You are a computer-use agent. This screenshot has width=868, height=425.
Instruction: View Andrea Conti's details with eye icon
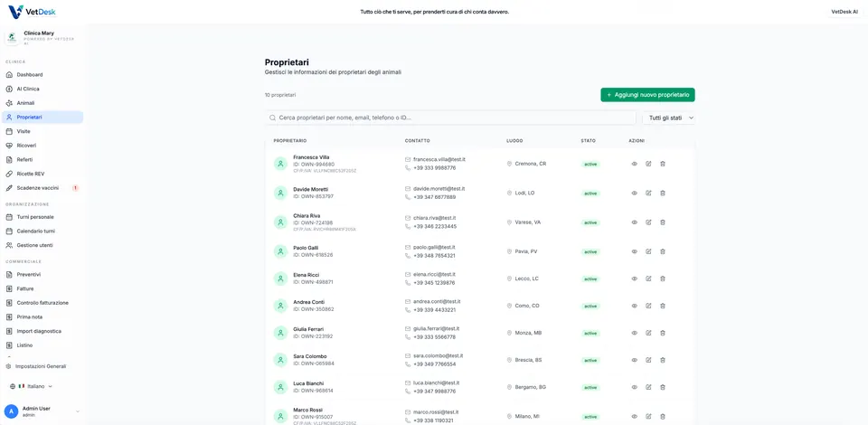coord(635,306)
